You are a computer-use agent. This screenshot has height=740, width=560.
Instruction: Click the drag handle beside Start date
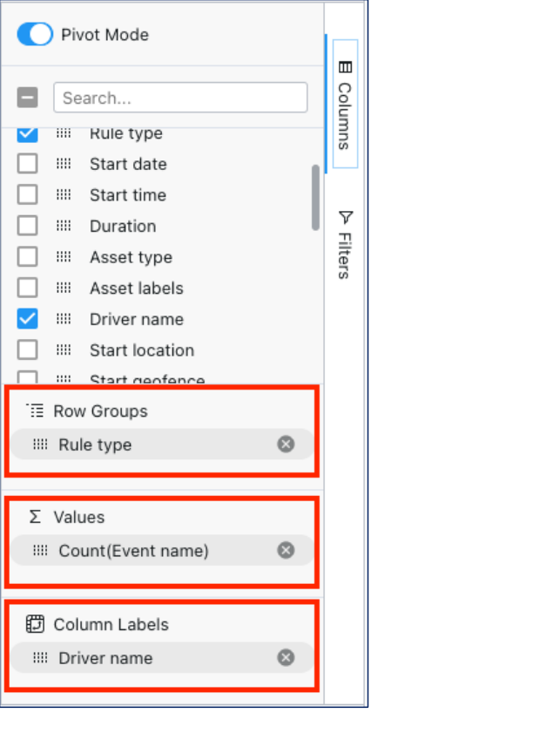click(x=64, y=164)
